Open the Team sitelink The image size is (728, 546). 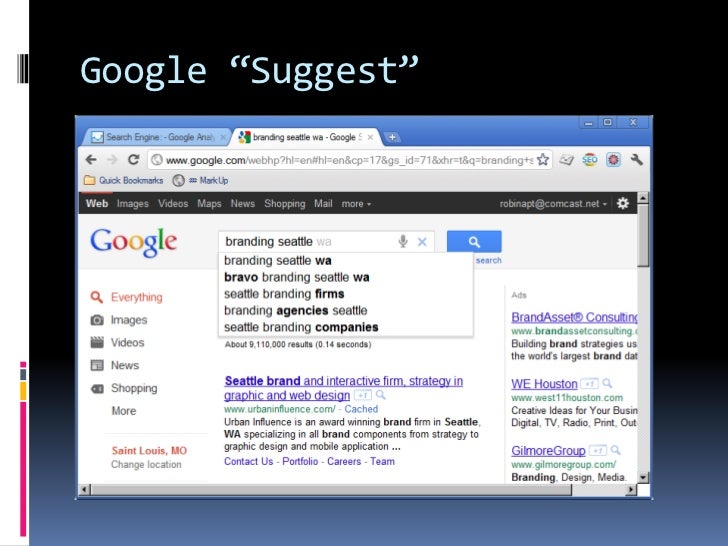coord(382,462)
